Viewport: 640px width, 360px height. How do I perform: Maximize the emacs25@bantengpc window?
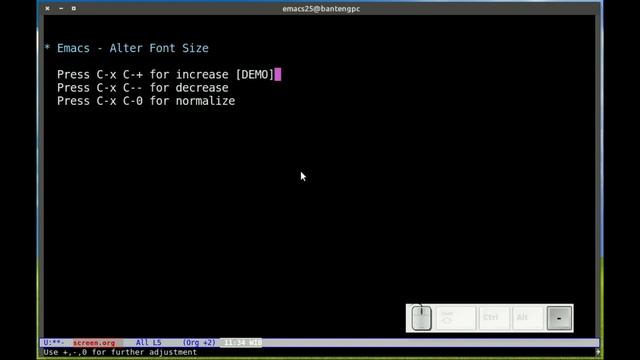[x=74, y=8]
